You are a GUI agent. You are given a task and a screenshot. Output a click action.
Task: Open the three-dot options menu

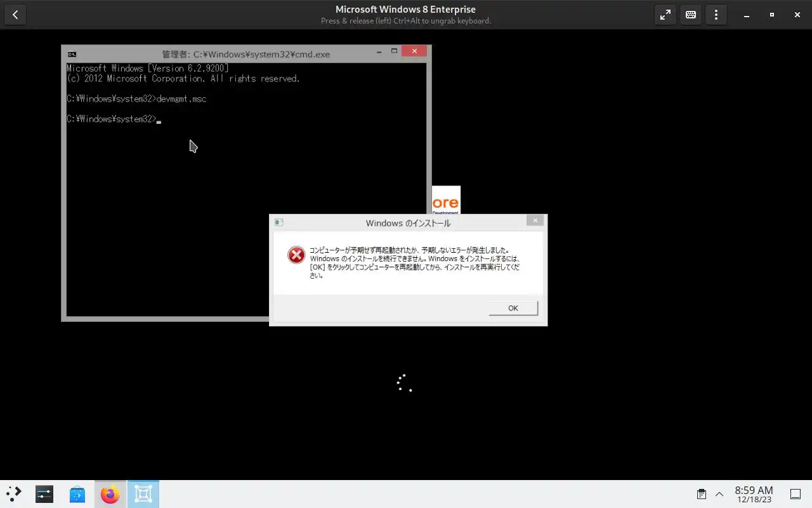tap(716, 15)
